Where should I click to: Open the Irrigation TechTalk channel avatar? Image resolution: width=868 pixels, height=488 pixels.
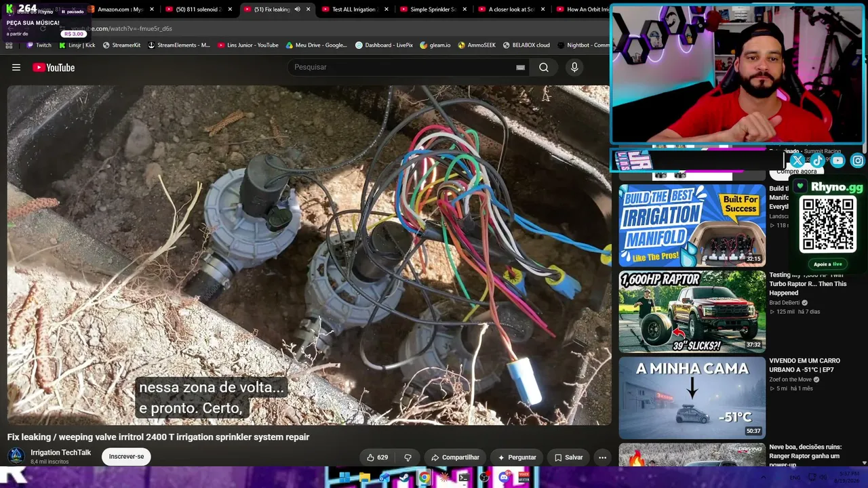16,457
